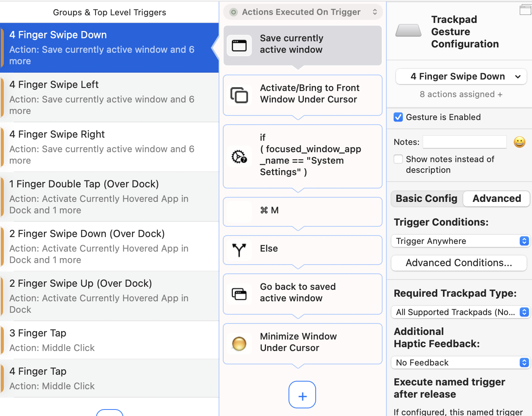Click the window icon in top-right corner
532x416 pixels.
click(526, 10)
